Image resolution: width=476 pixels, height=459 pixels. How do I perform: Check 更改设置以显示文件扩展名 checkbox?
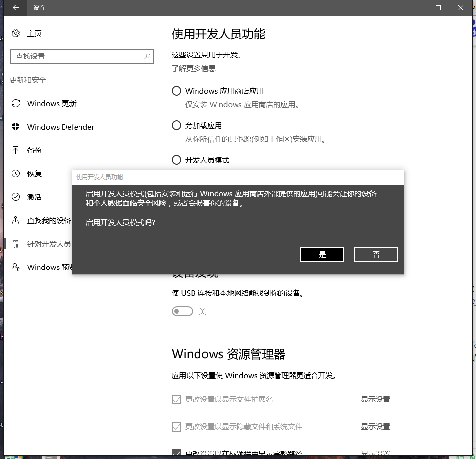[177, 400]
